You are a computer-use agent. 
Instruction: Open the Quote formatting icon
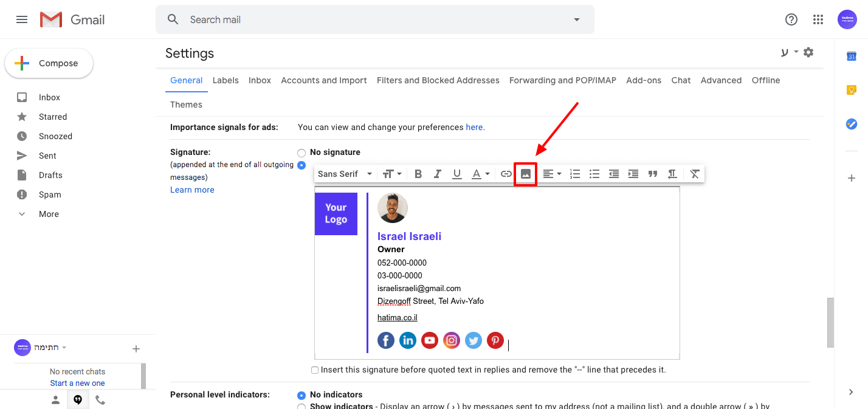[652, 174]
